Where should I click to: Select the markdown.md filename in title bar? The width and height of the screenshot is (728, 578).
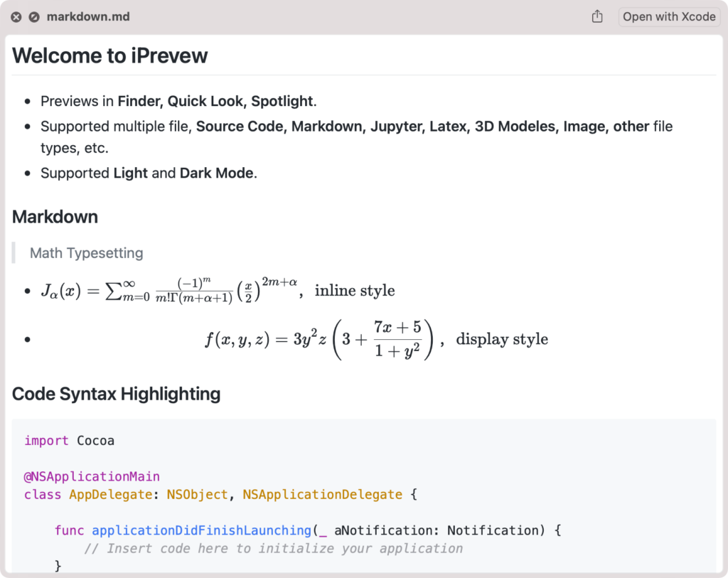pos(87,16)
